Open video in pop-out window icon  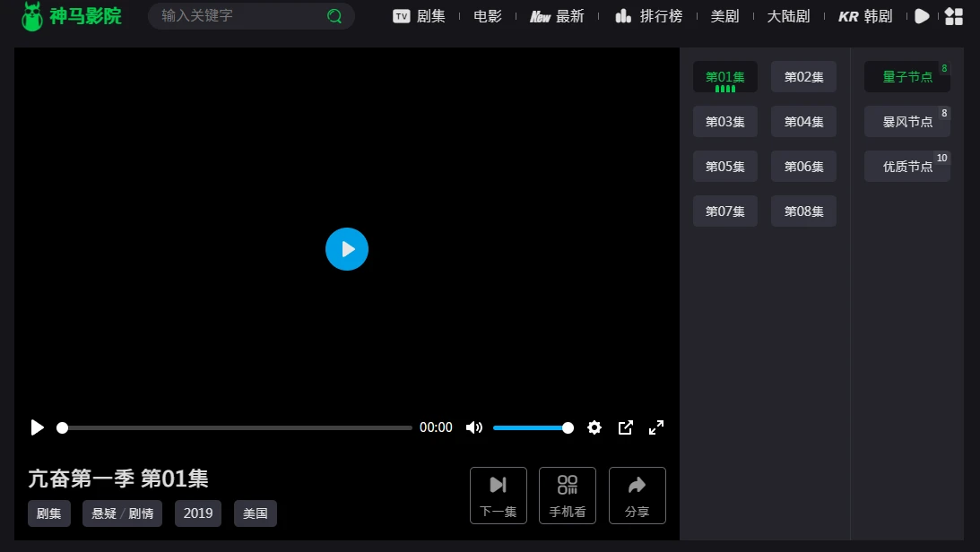coord(626,427)
